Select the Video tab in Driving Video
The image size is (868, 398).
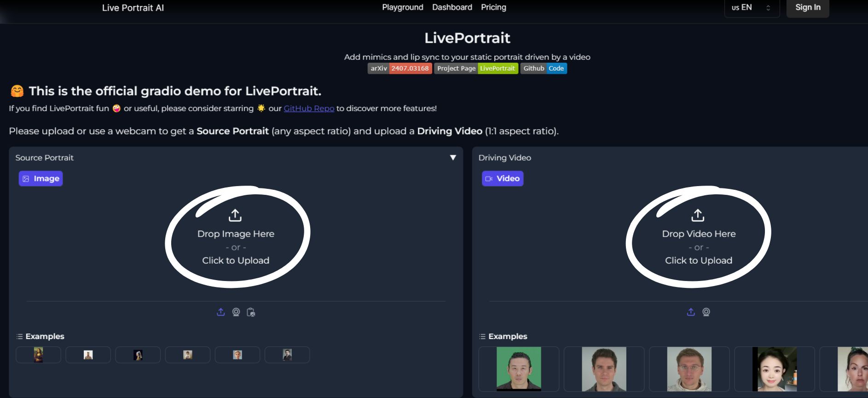point(503,179)
